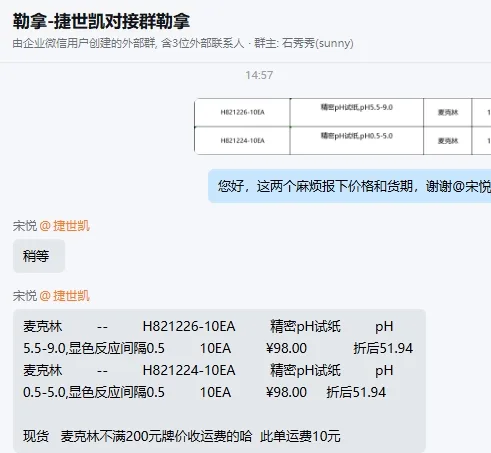
Task: Click the 14:57 timestamp
Action: point(259,75)
